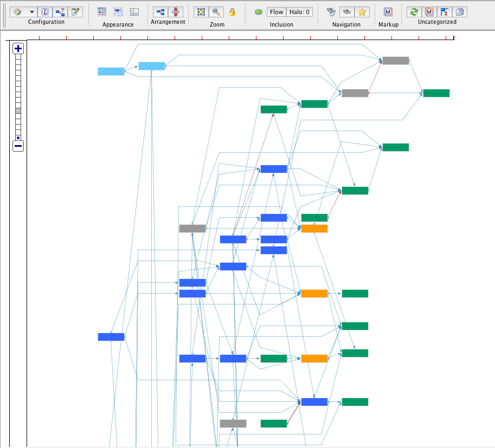Screen dimensions: 495x448
Task: Click the binoculars navigation icon
Action: [346, 12]
